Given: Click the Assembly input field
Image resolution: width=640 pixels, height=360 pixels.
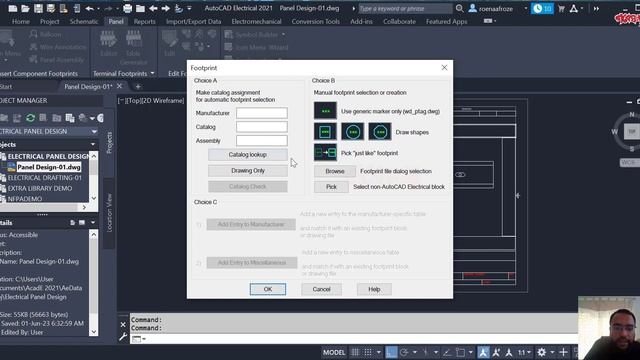Looking at the screenshot, I should (262, 141).
